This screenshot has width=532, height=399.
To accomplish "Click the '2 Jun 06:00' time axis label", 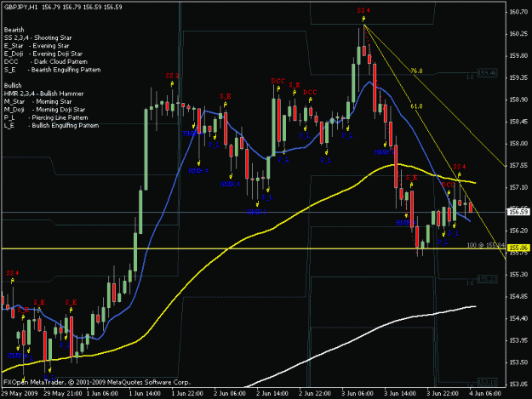I will pos(230,394).
